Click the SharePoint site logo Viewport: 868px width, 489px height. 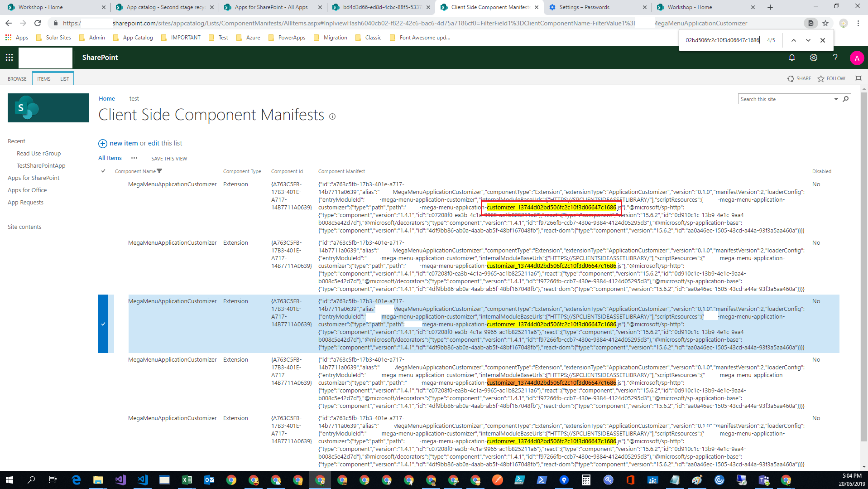48,108
